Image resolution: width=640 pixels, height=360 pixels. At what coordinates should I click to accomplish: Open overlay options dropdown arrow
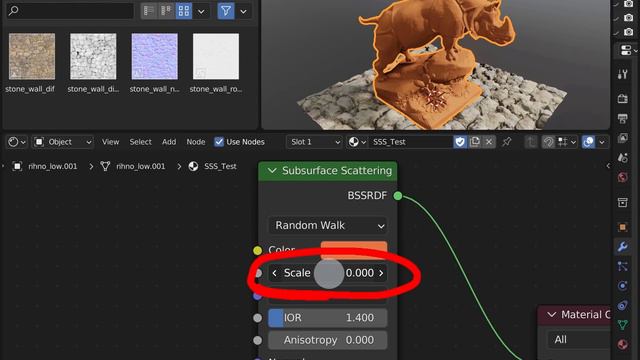point(602,142)
